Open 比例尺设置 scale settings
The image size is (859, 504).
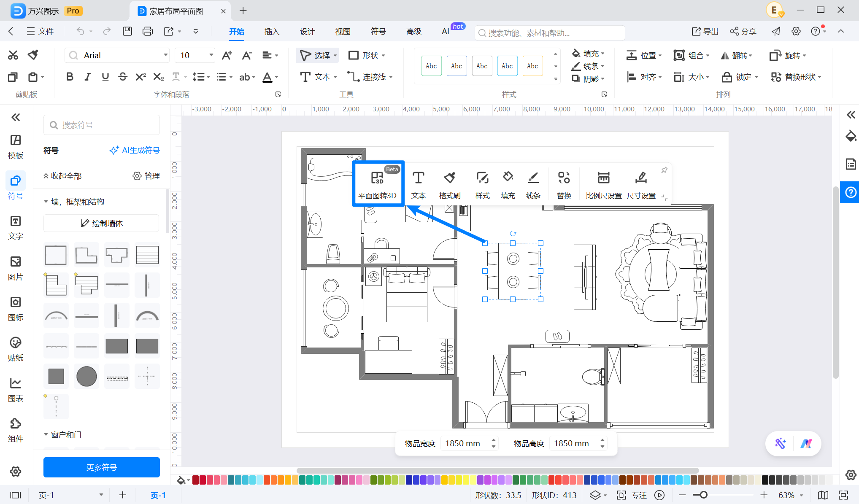[603, 185]
